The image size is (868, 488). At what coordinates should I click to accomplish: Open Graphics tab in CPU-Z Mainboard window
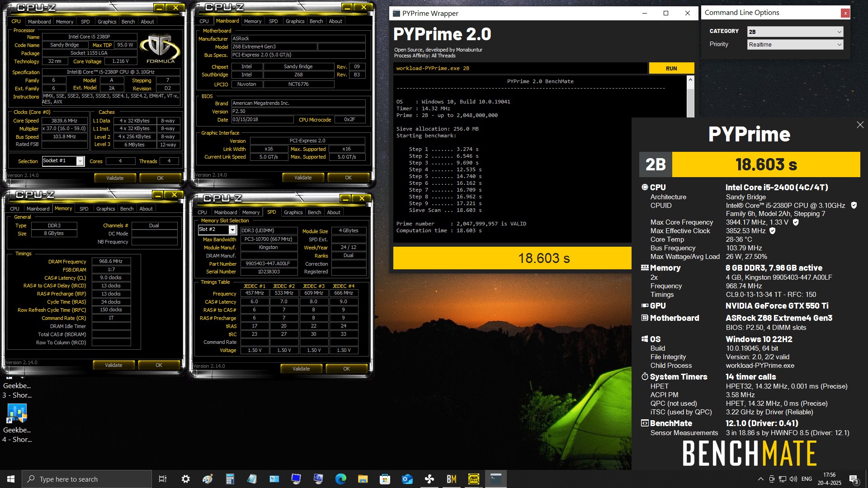pyautogui.click(x=295, y=21)
